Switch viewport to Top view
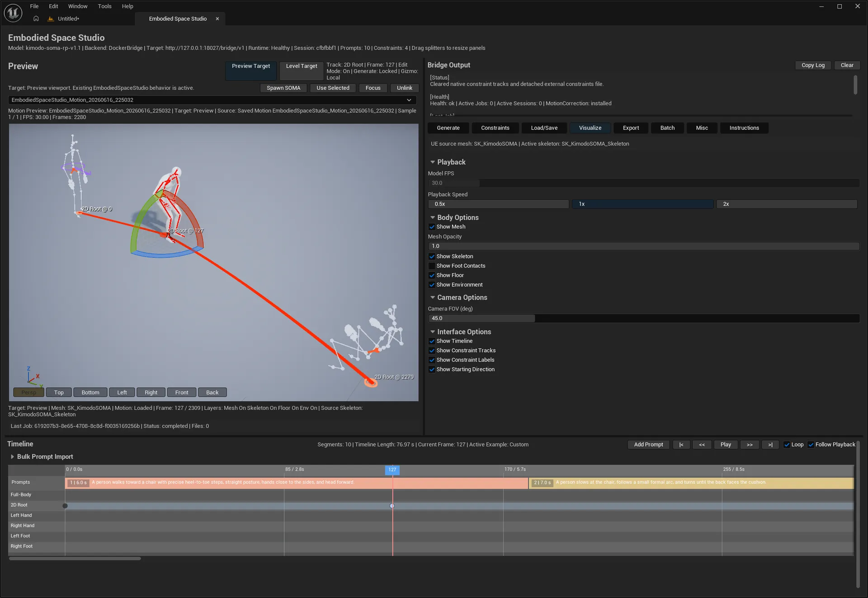The height and width of the screenshot is (598, 868). 59,392
